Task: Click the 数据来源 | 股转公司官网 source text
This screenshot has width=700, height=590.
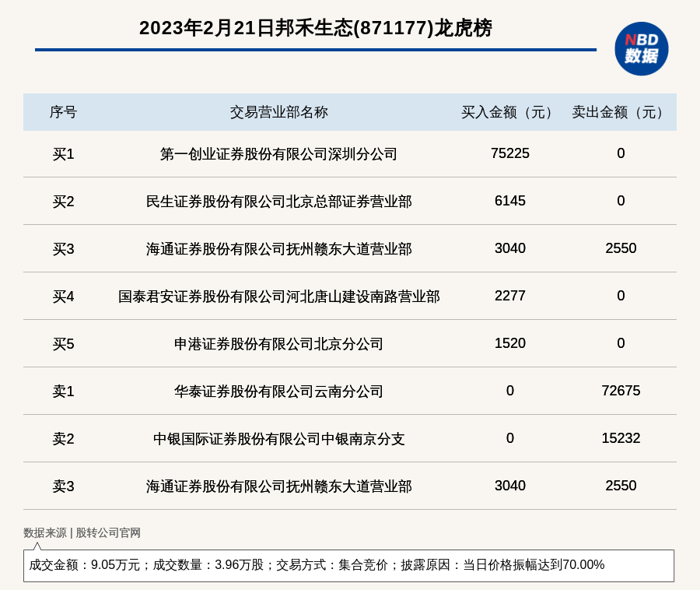Action: click(82, 533)
